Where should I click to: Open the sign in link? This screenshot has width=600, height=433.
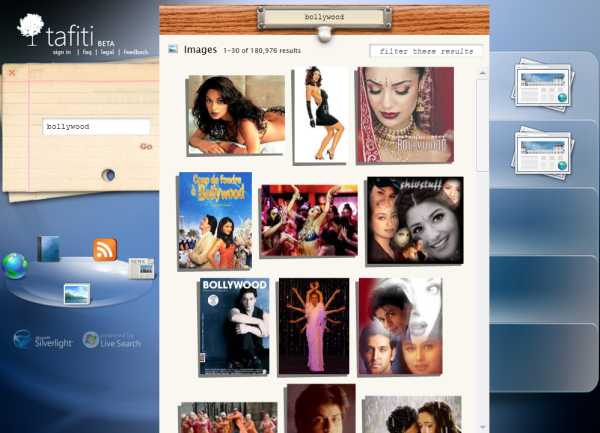coord(62,52)
